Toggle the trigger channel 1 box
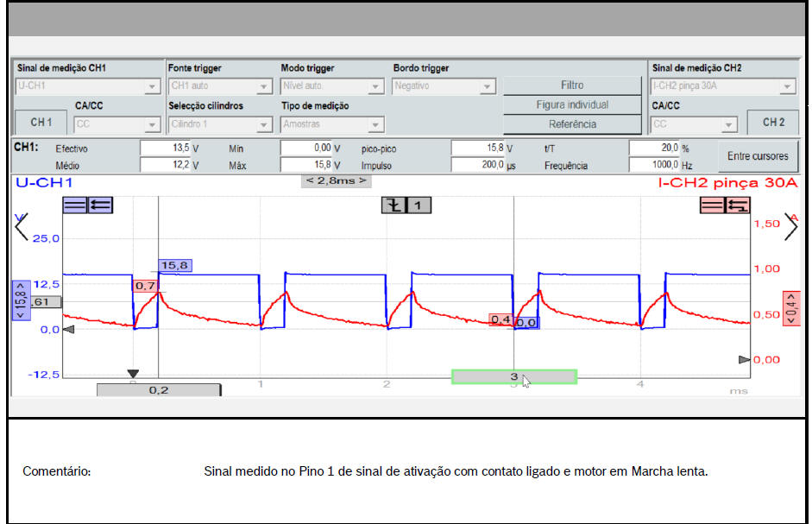Image resolution: width=812 pixels, height=524 pixels. [419, 205]
